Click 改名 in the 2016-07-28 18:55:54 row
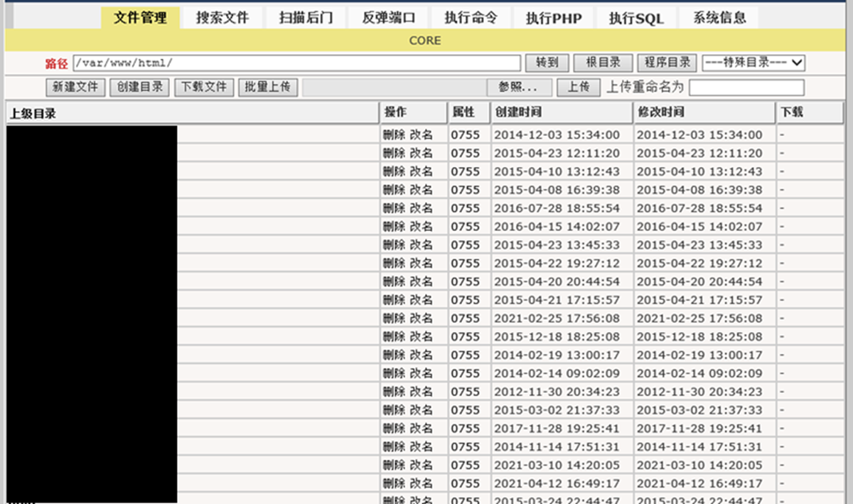Screen dimensions: 853x504 [x=421, y=208]
